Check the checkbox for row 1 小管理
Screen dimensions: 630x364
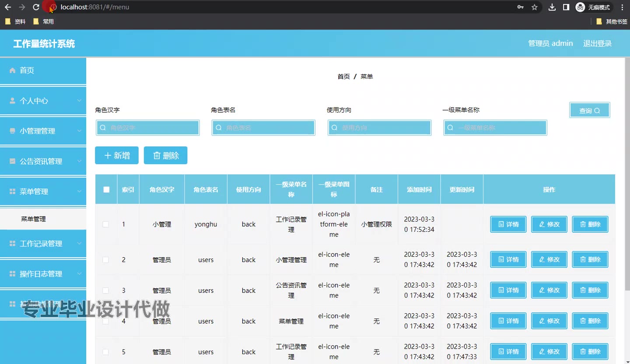[105, 224]
